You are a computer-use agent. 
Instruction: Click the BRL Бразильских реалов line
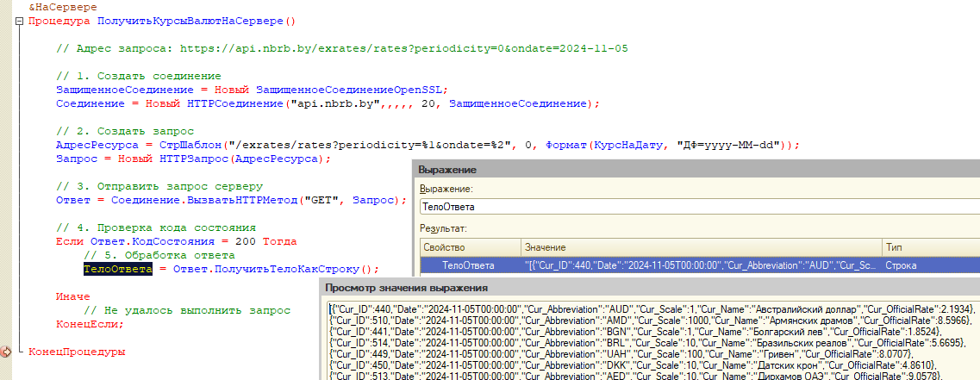(648, 342)
